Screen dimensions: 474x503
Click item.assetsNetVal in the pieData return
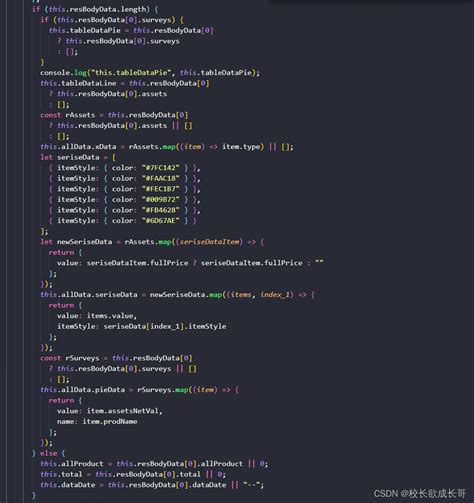pos(122,411)
